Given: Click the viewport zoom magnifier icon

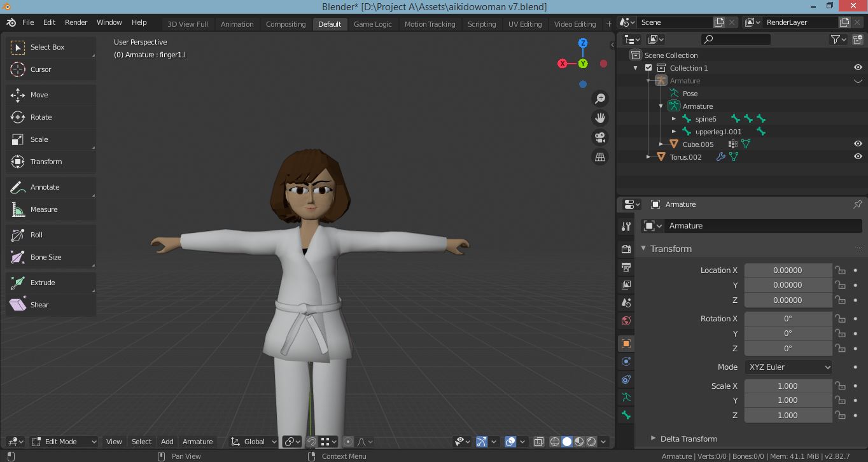Looking at the screenshot, I should click(599, 99).
